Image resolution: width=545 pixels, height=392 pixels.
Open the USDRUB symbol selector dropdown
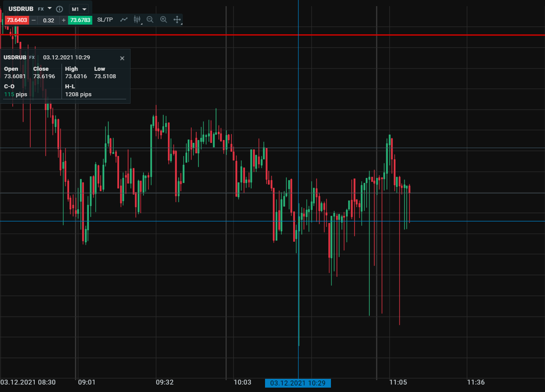coord(50,8)
